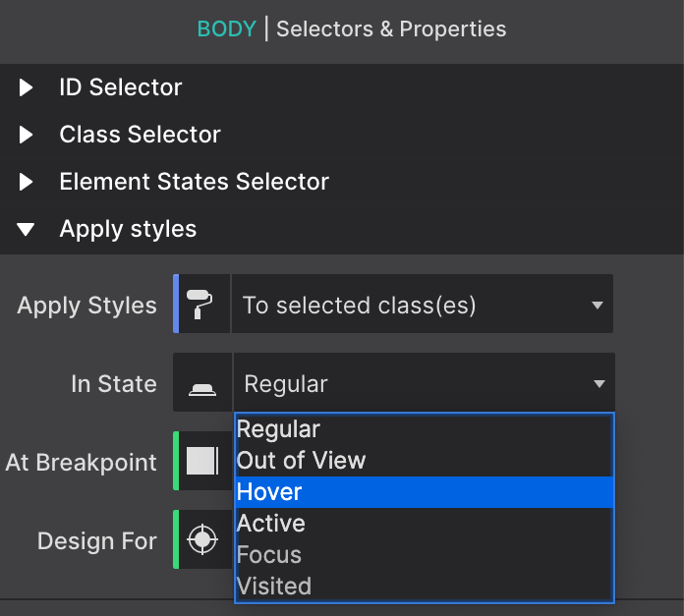Screen dimensions: 684x616
Task: Click the paint roller Apply Styles icon
Action: click(199, 304)
